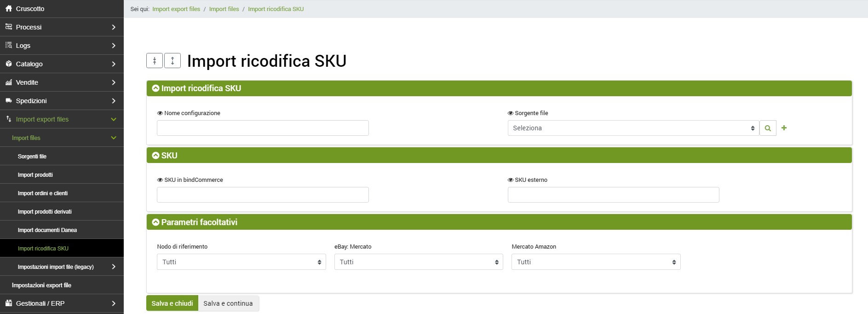Click the SKU esterno input field
This screenshot has height=314, width=868.
coord(613,195)
